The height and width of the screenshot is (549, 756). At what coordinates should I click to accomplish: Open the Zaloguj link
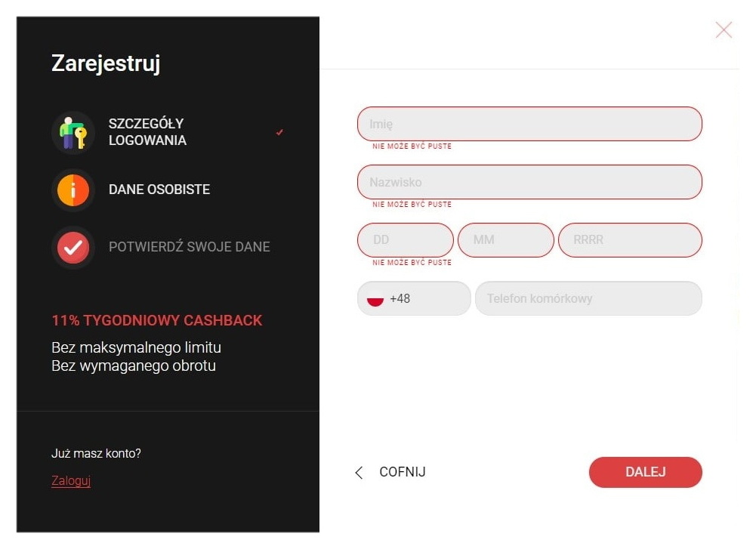click(x=70, y=481)
